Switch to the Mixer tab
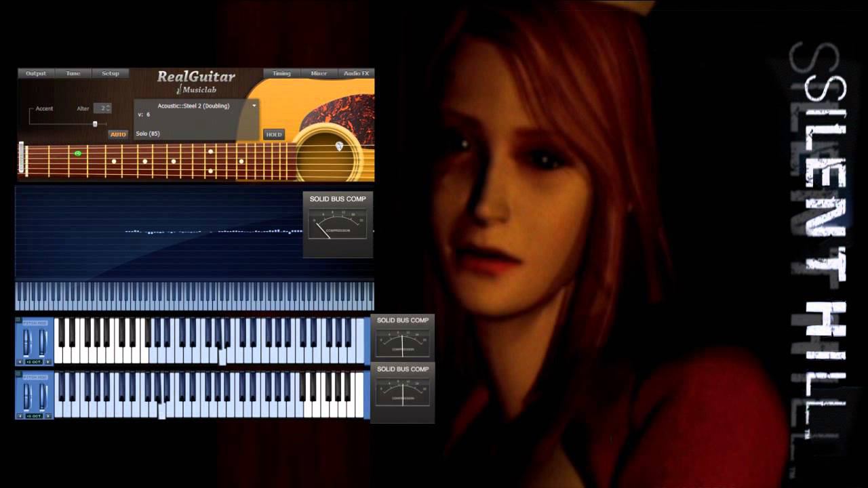 319,73
